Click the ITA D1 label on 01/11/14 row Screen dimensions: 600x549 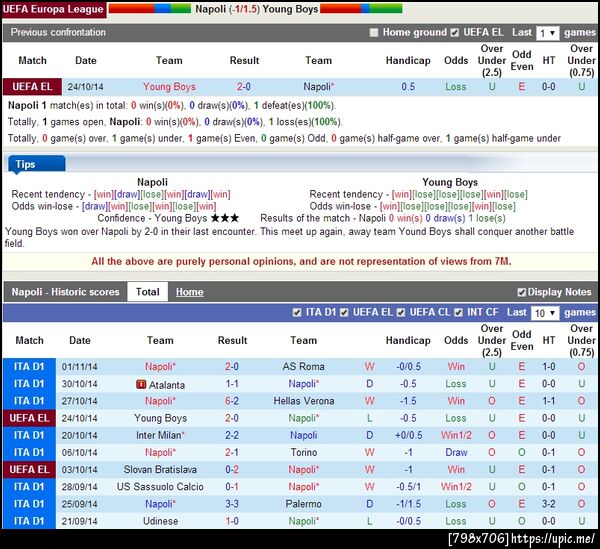[29, 367]
